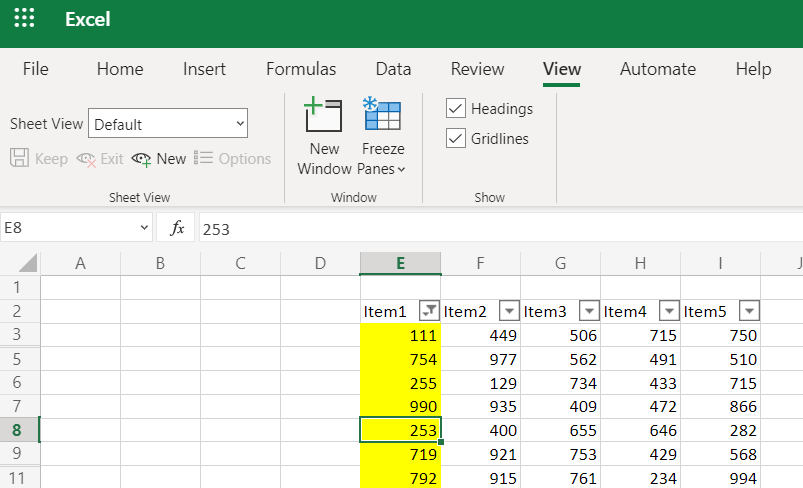Select cell containing 921

click(x=480, y=454)
